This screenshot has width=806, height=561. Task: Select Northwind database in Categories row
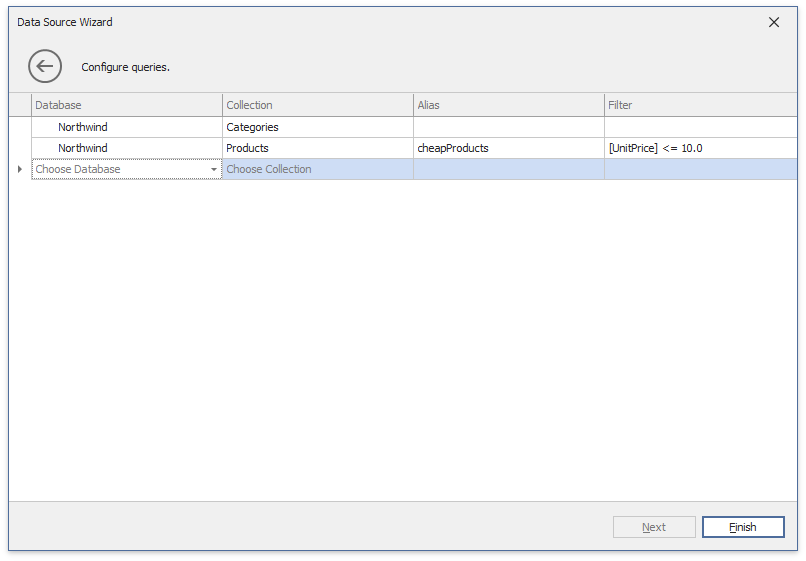coord(83,127)
